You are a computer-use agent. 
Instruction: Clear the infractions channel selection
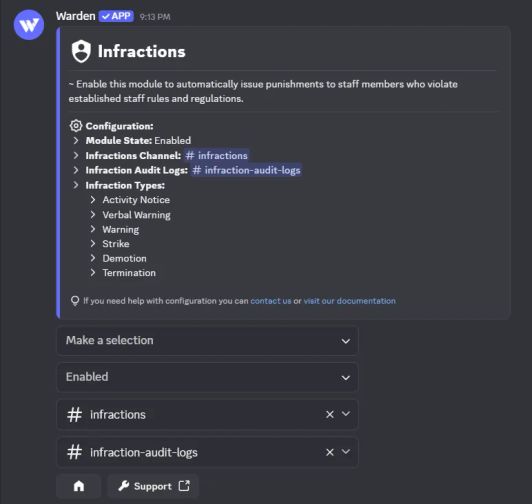click(x=330, y=414)
